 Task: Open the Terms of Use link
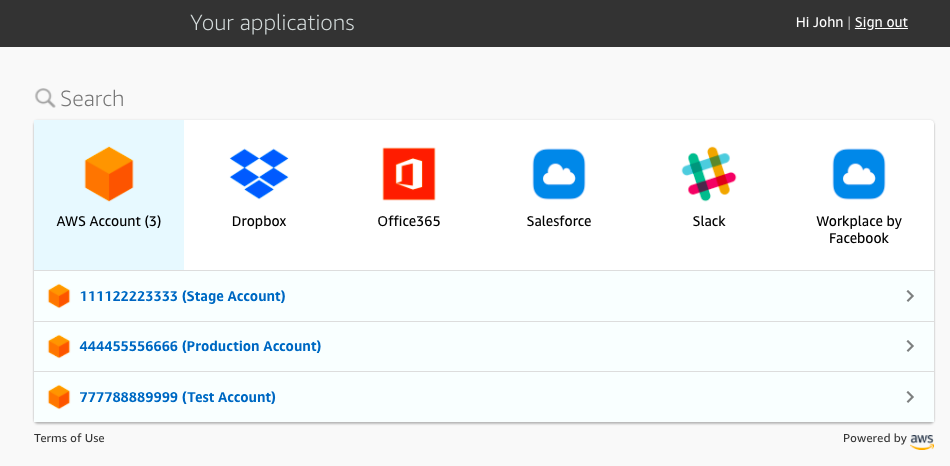(x=69, y=438)
